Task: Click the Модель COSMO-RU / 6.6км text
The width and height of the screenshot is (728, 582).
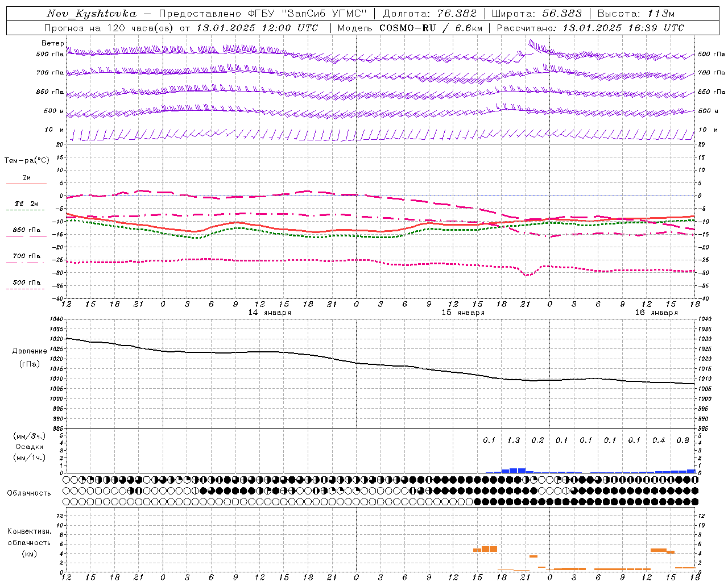Action: [x=410, y=28]
